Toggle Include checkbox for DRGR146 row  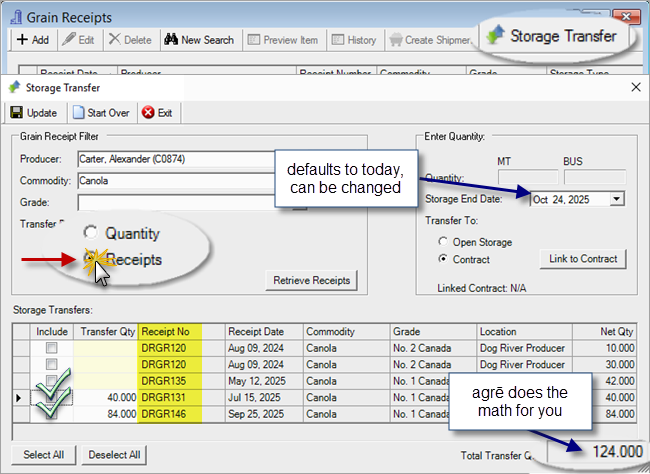pyautogui.click(x=51, y=413)
